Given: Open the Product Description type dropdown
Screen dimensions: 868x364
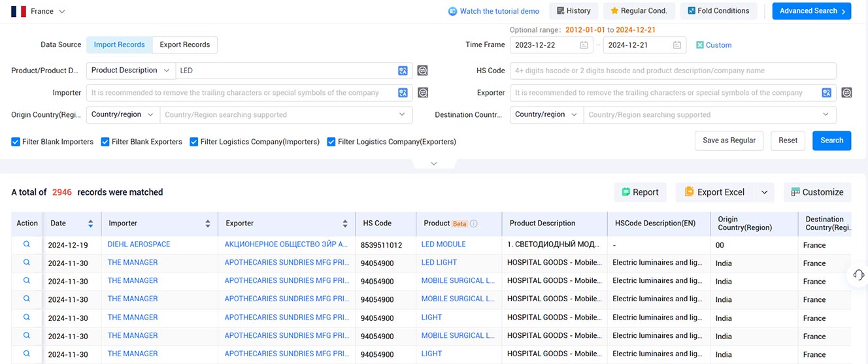Looking at the screenshot, I should click(x=131, y=71).
